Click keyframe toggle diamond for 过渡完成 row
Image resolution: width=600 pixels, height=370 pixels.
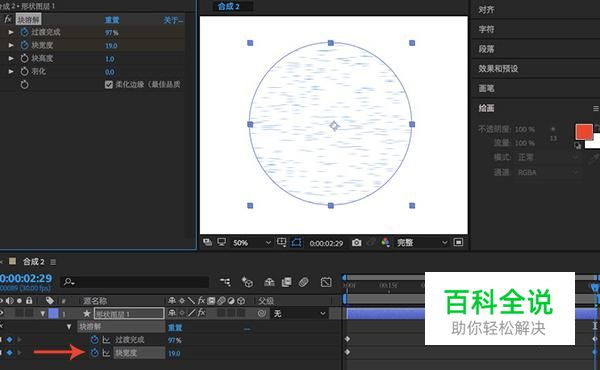click(10, 339)
